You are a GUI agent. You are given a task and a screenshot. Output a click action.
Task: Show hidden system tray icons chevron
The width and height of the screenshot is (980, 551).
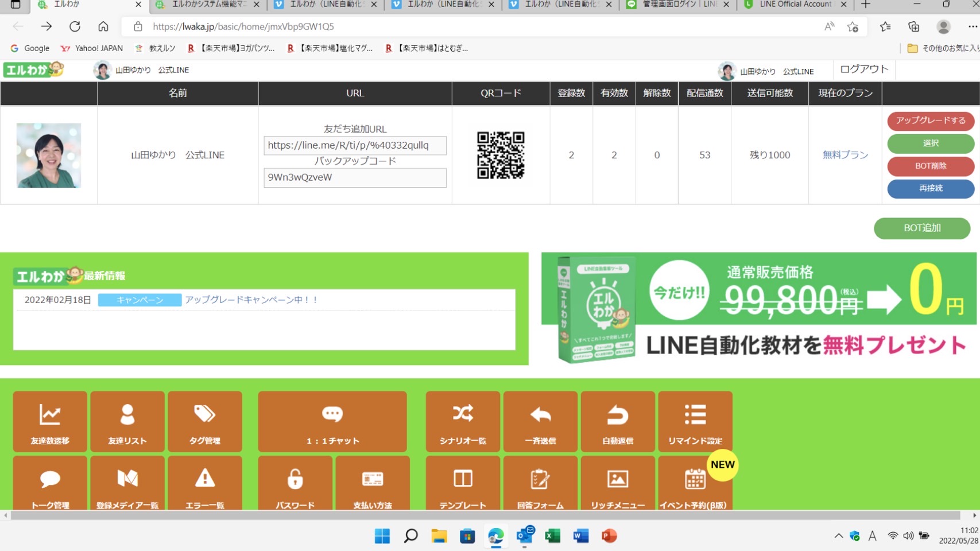839,536
